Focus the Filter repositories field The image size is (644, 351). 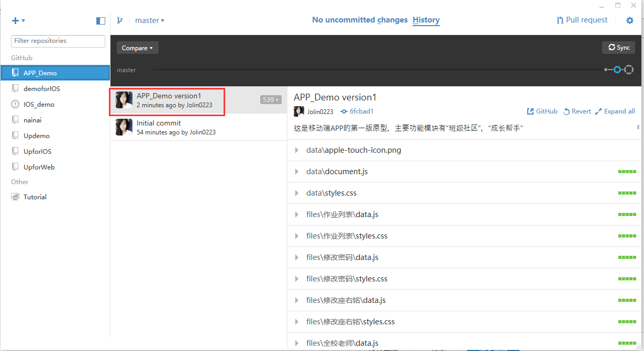[58, 41]
